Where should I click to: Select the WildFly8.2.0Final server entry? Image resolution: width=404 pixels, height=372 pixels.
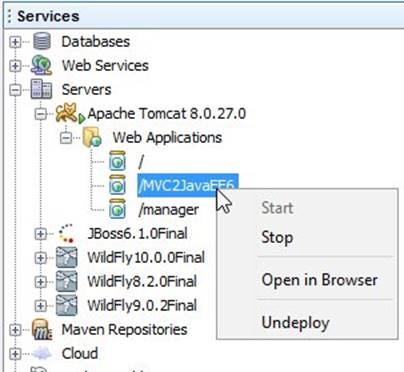pos(142,281)
